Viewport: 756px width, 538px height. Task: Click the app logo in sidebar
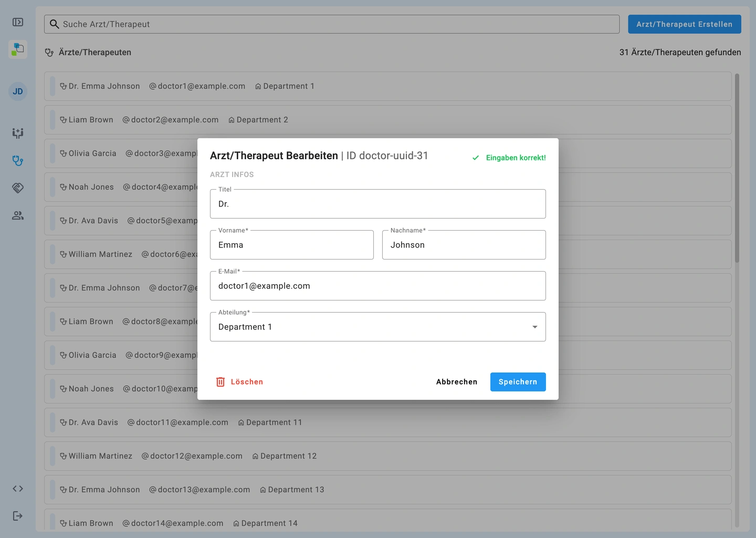pyautogui.click(x=18, y=49)
